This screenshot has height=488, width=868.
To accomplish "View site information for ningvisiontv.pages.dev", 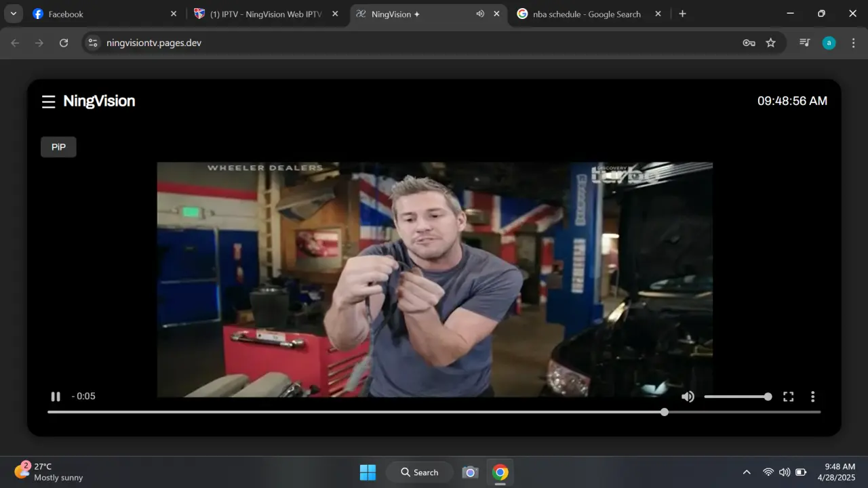I will [93, 43].
